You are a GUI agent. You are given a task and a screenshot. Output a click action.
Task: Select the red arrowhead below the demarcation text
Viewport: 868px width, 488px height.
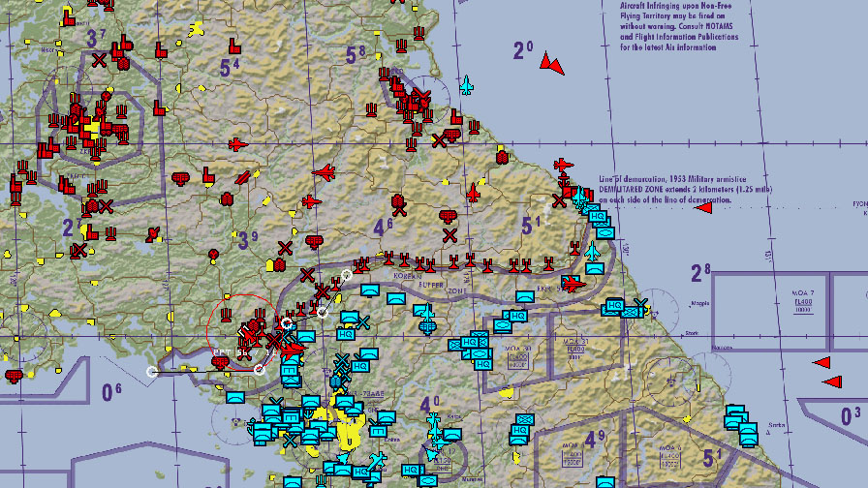click(703, 208)
